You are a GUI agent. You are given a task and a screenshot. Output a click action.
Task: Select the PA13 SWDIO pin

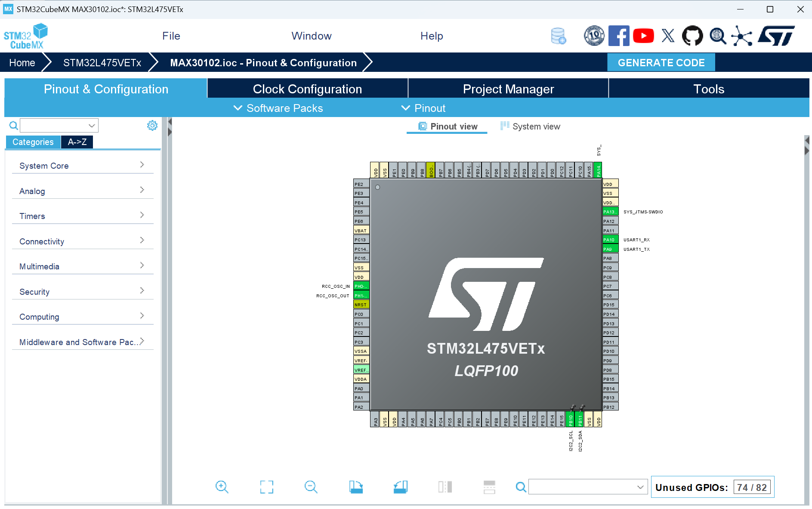tap(611, 212)
